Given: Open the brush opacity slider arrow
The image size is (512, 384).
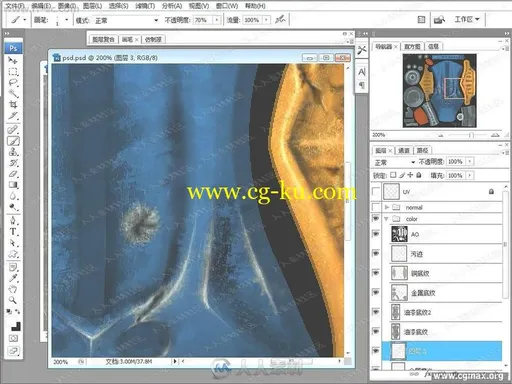Looking at the screenshot, I should pos(217,20).
